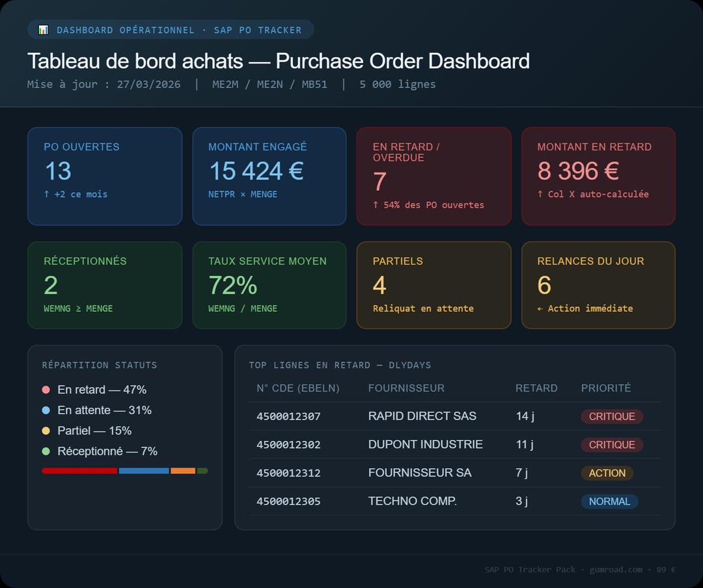Click the 7 j delay value
703x588 pixels.
[x=521, y=473]
